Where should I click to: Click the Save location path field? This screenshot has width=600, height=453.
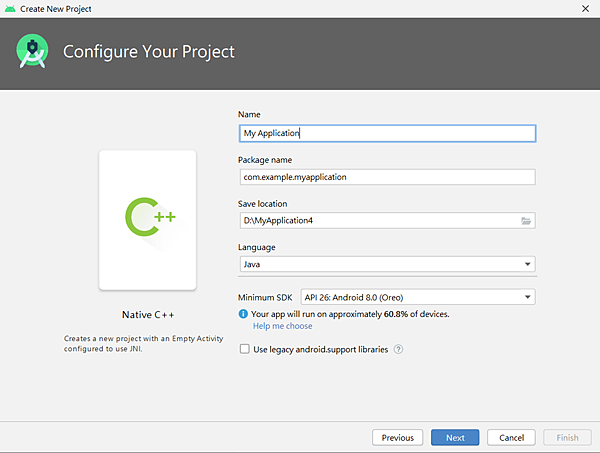click(377, 220)
